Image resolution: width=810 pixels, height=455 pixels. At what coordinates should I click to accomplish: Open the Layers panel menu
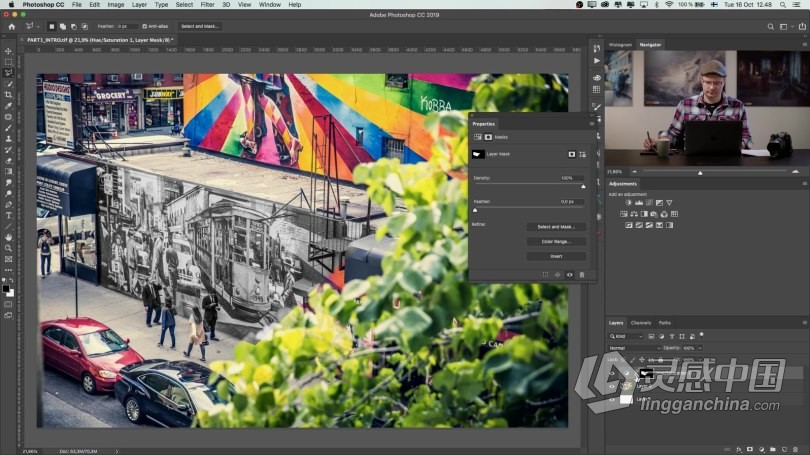(804, 323)
